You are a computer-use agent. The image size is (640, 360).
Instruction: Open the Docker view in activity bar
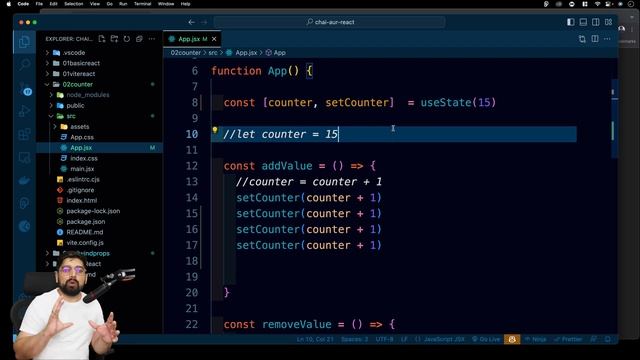tap(24, 180)
